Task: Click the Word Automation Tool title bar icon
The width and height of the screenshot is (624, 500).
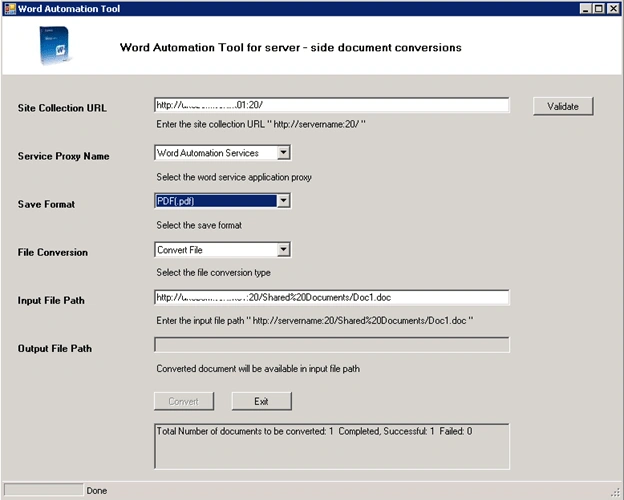Action: click(x=10, y=8)
